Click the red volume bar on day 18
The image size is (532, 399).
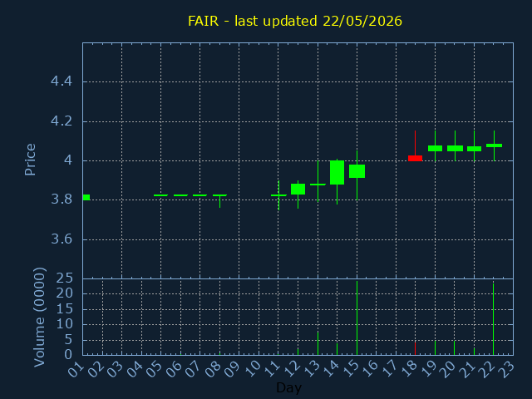(x=415, y=349)
